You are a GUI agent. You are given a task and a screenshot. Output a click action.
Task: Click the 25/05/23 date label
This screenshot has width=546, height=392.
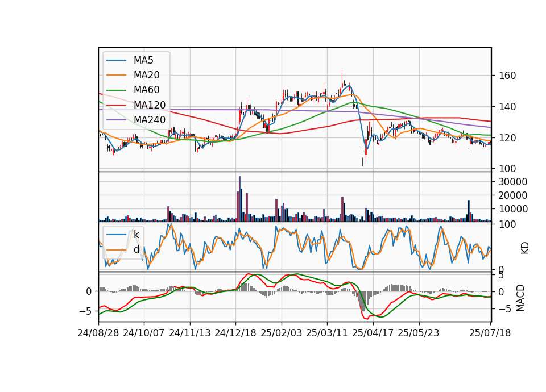coord(419,333)
